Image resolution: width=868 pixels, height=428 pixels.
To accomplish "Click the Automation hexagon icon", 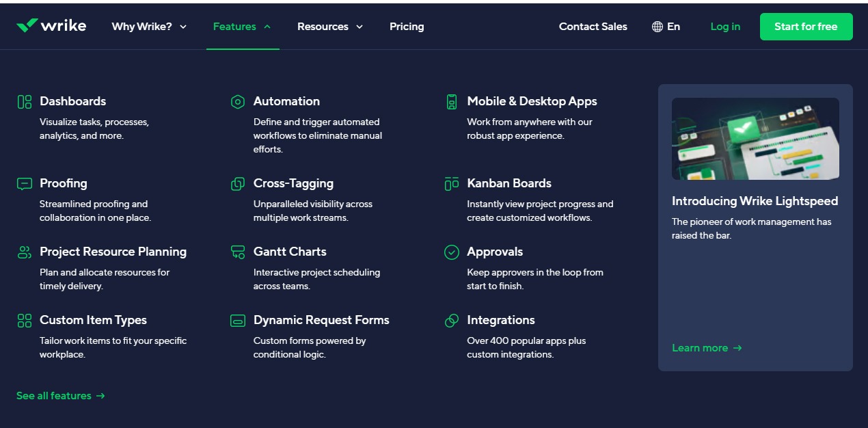I will (238, 102).
